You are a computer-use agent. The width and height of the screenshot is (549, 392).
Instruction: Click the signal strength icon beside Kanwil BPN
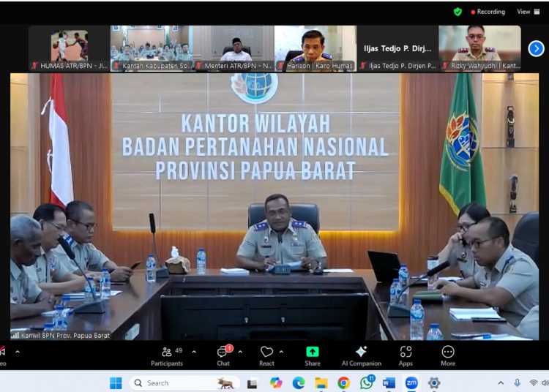click(x=15, y=336)
